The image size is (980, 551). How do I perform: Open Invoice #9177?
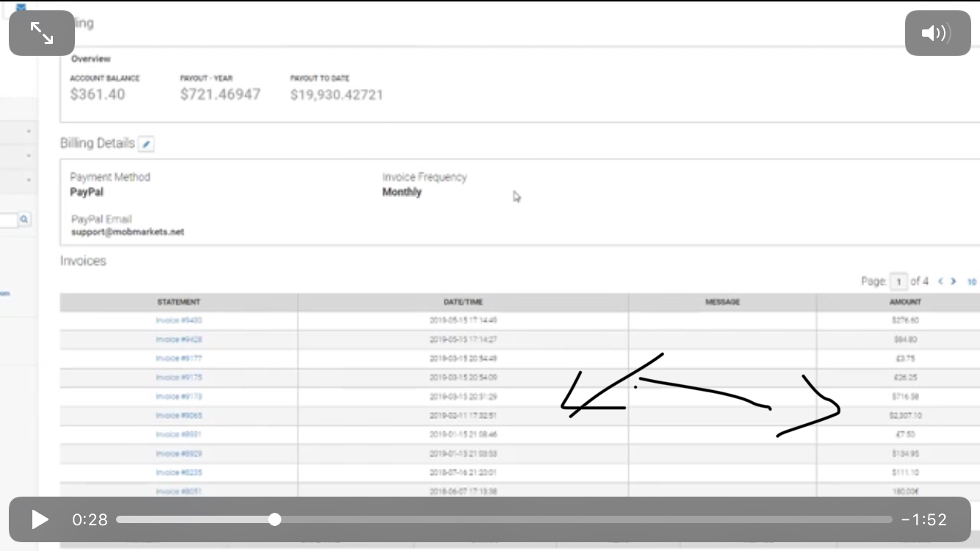pyautogui.click(x=179, y=359)
